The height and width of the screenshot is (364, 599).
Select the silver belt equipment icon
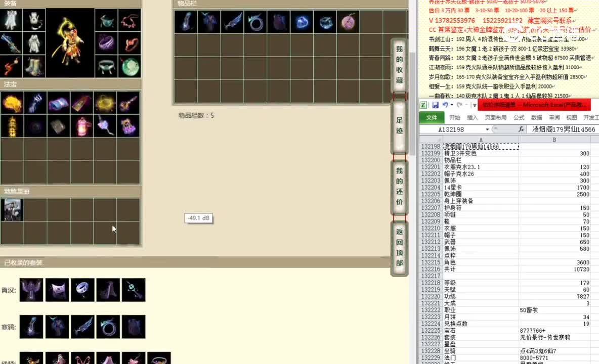106,66
